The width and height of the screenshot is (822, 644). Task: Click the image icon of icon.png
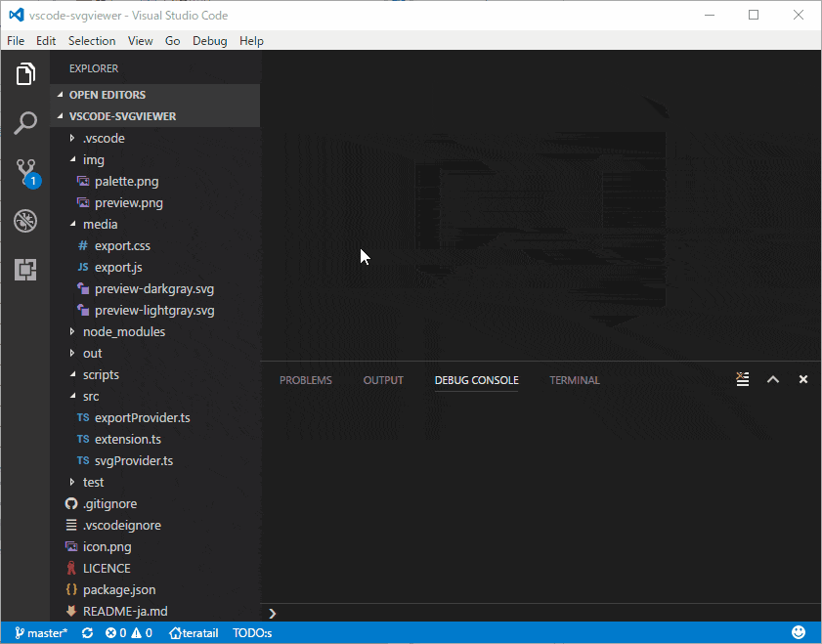pyautogui.click(x=71, y=546)
